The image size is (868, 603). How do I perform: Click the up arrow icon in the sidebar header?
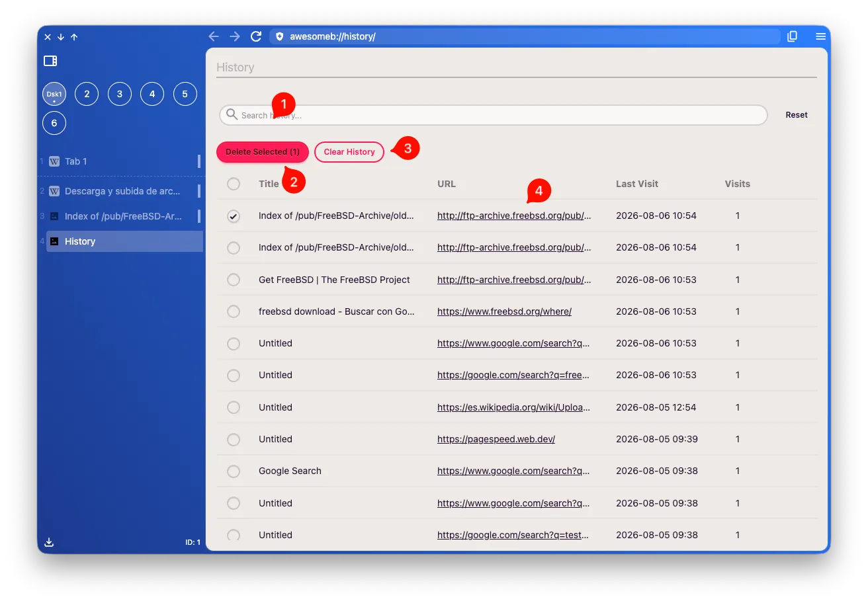click(x=74, y=37)
